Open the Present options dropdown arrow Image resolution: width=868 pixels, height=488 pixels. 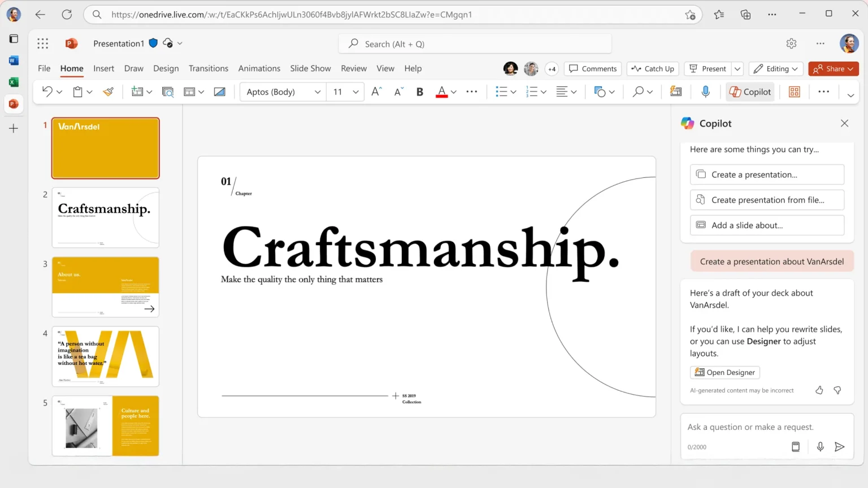click(x=737, y=69)
